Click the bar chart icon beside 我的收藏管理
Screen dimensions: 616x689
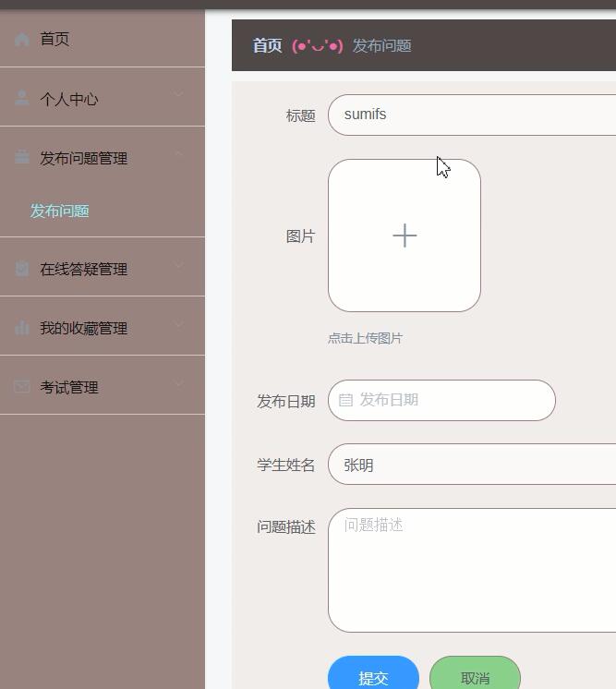point(21,327)
